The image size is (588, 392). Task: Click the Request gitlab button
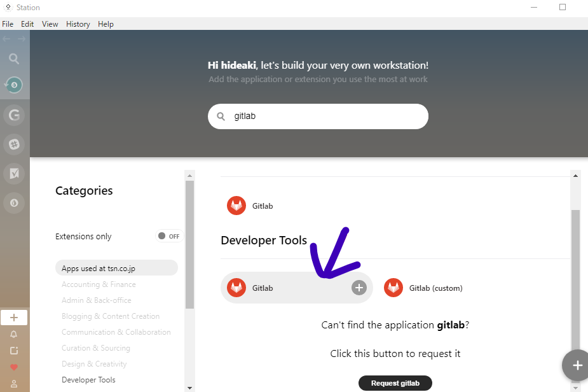click(395, 383)
